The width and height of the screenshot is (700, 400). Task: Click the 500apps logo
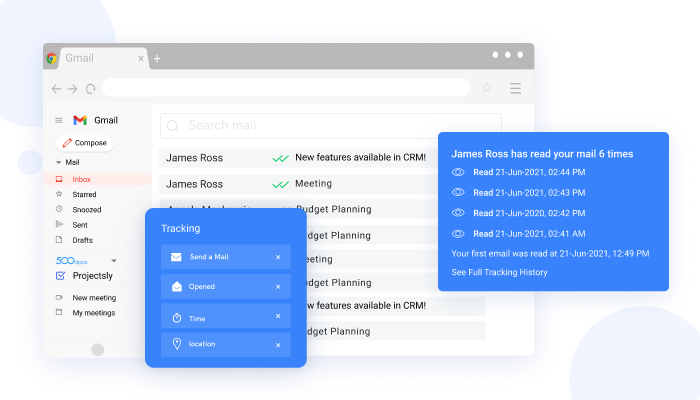point(71,261)
